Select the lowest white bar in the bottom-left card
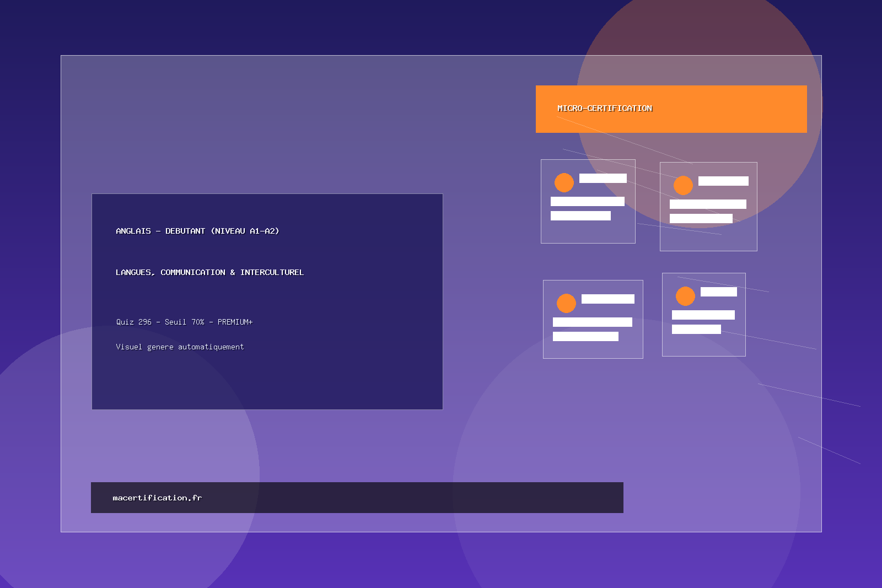 pos(585,336)
